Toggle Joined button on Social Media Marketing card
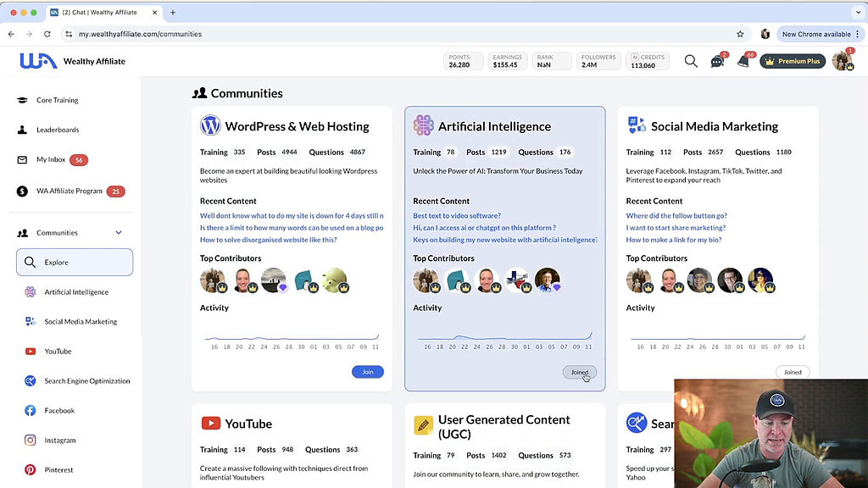Image resolution: width=868 pixels, height=488 pixels. 793,372
